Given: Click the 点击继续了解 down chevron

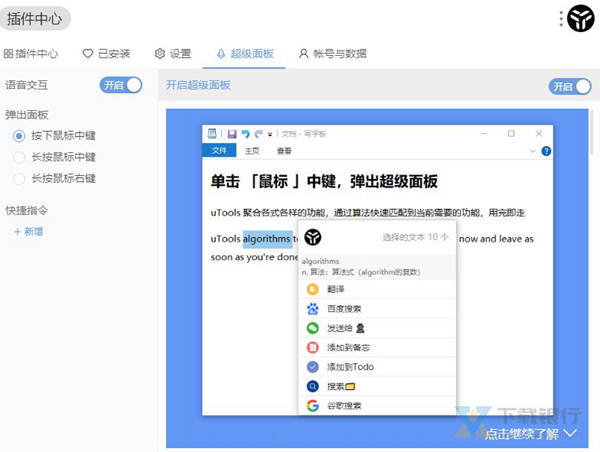Looking at the screenshot, I should tap(571, 434).
